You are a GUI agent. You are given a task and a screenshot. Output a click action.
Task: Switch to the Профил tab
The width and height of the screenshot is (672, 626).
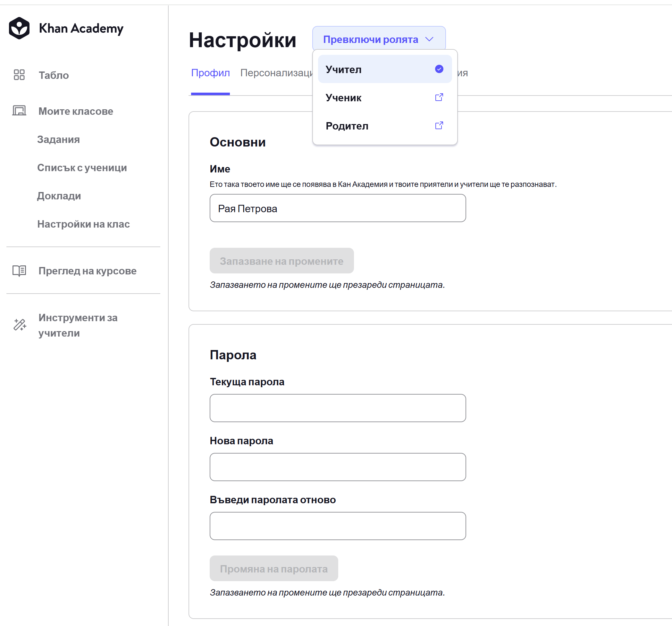click(x=210, y=73)
